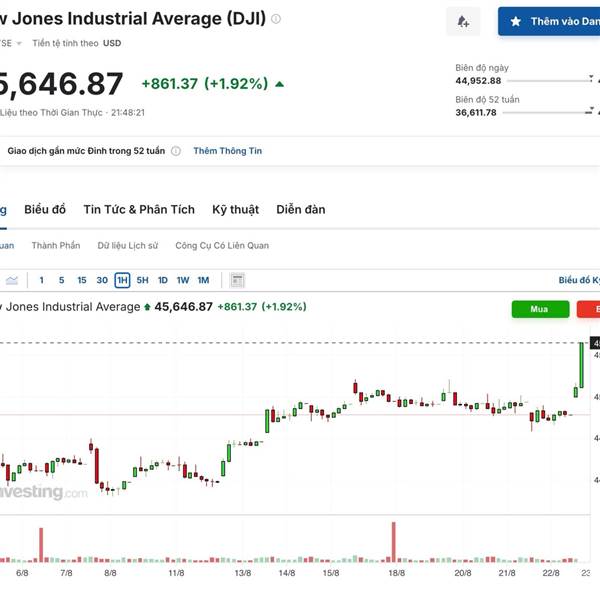Select the area chart type icon
Screen dimensions: 600x600
click(x=12, y=280)
